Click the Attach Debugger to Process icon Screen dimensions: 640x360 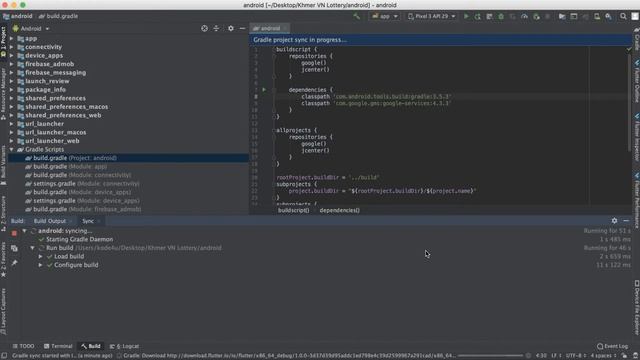click(536, 16)
